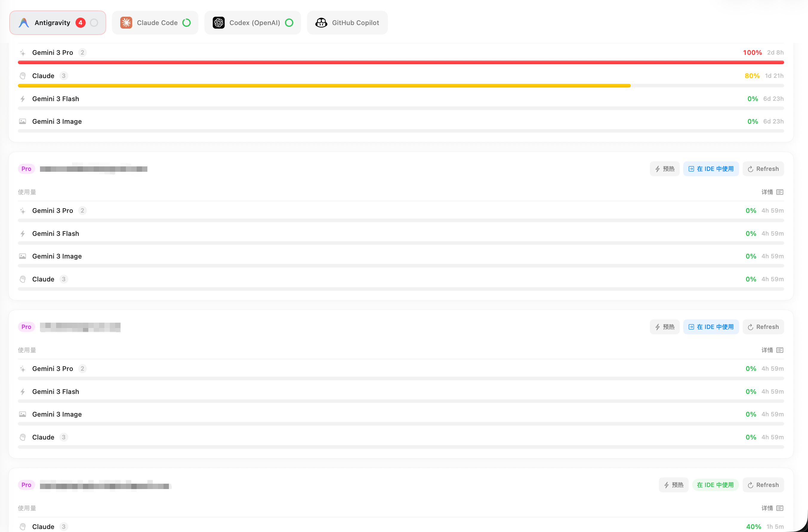This screenshot has width=808, height=532.
Task: Click the red notification badge 4
Action: [81, 23]
